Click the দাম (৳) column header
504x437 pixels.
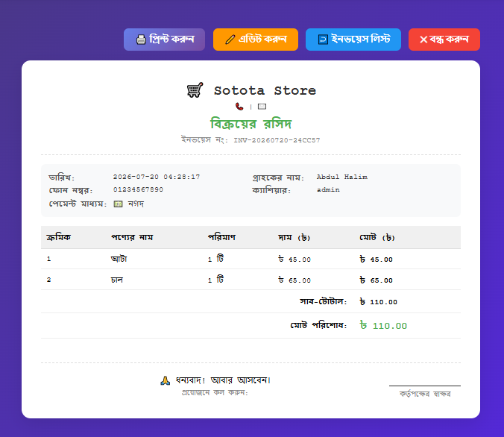point(294,238)
